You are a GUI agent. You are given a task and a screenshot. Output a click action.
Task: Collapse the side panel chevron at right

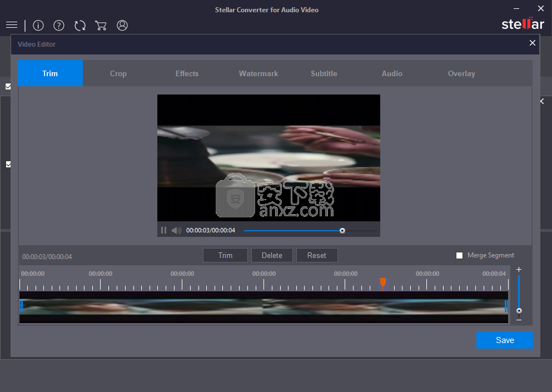(542, 101)
